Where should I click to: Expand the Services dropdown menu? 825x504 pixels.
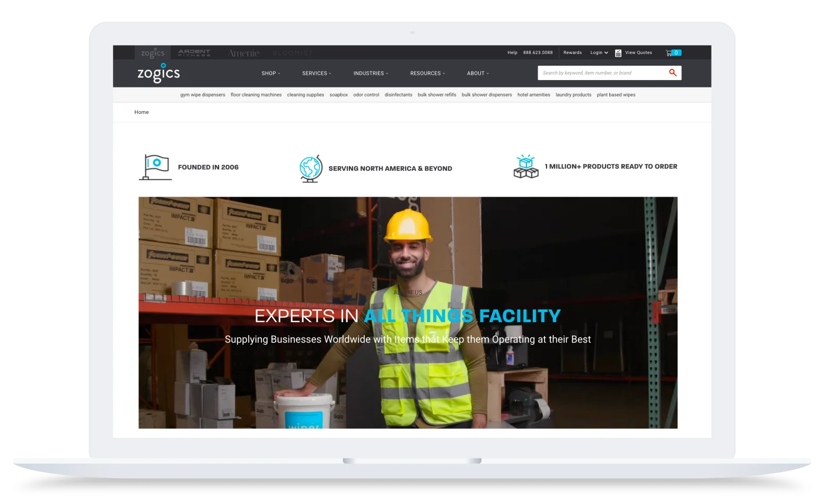(x=316, y=73)
